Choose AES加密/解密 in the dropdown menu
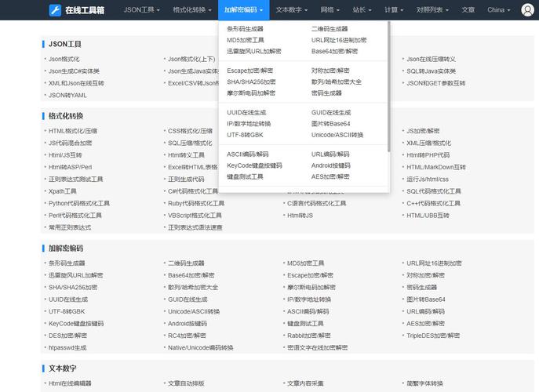The height and width of the screenshot is (392, 539). [330, 177]
